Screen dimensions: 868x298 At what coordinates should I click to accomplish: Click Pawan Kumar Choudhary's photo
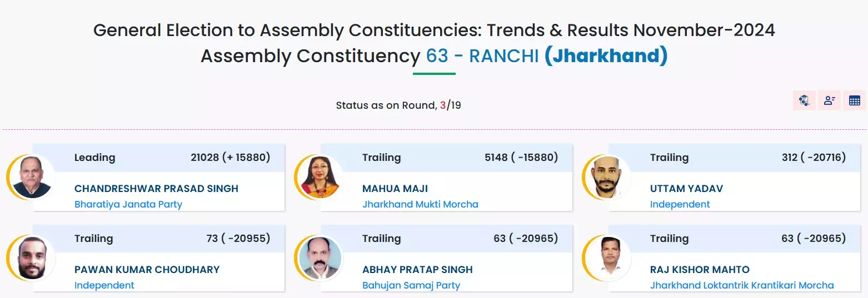33,258
